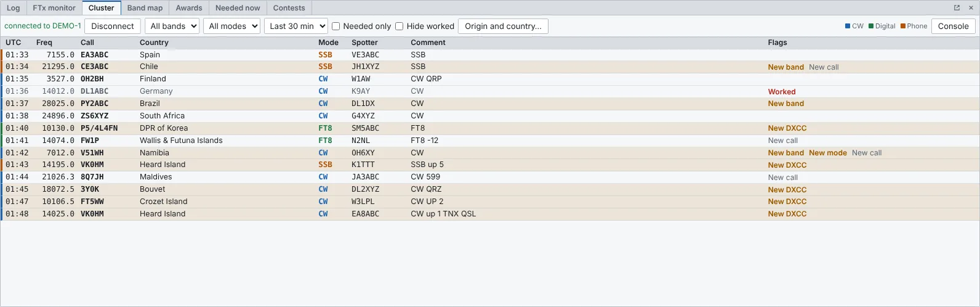
Task: Sort by the Freq column header
Action: [44, 43]
